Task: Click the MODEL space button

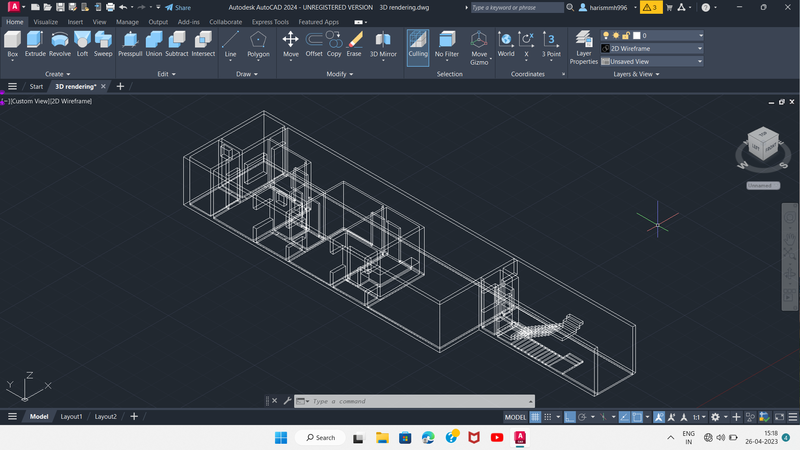Action: click(515, 417)
